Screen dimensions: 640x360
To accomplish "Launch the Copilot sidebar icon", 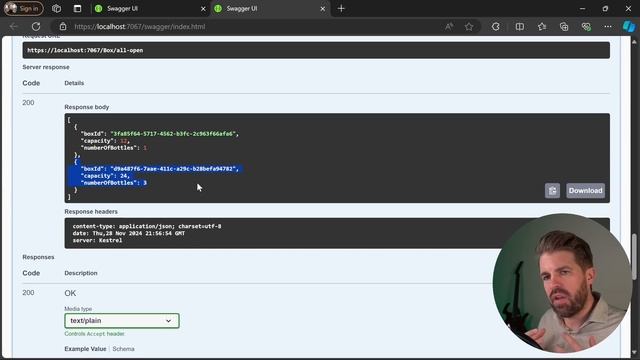I will click(x=629, y=27).
